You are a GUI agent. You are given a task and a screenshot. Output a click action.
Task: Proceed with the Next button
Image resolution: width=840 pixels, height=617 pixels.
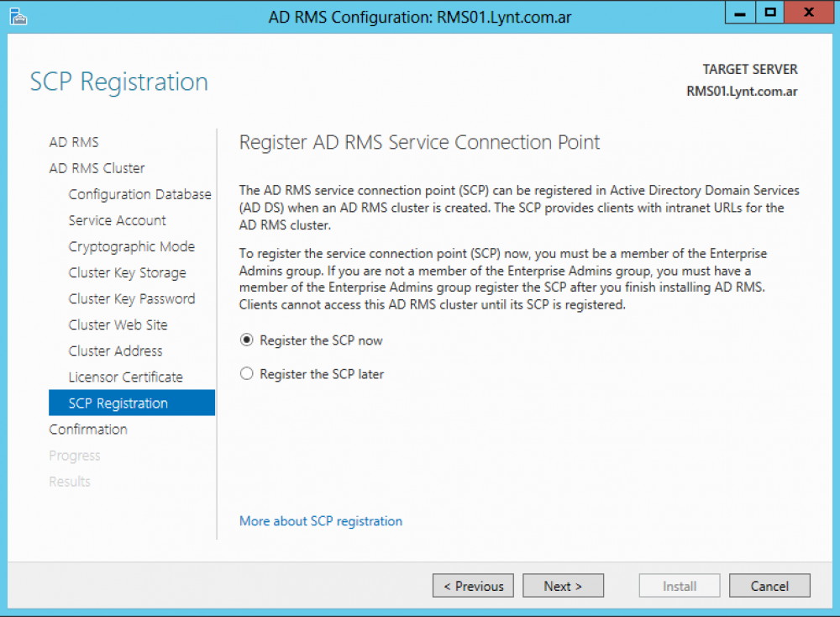click(x=563, y=585)
